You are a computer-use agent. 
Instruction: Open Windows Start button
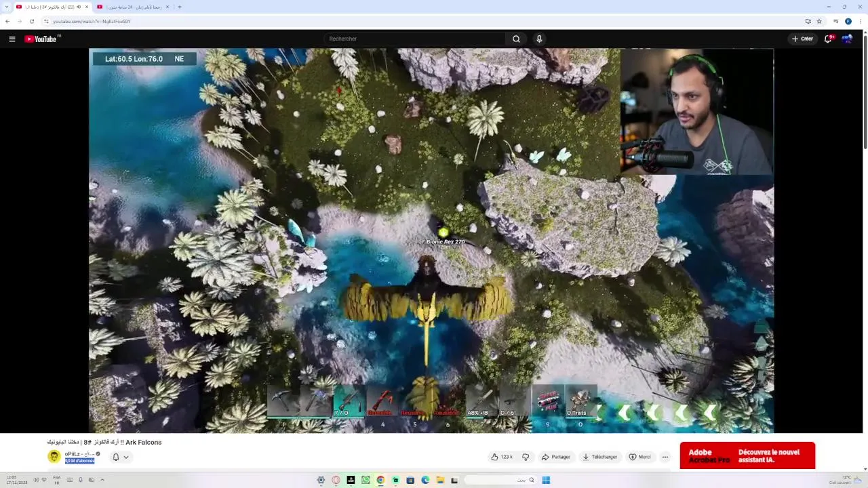(546, 480)
